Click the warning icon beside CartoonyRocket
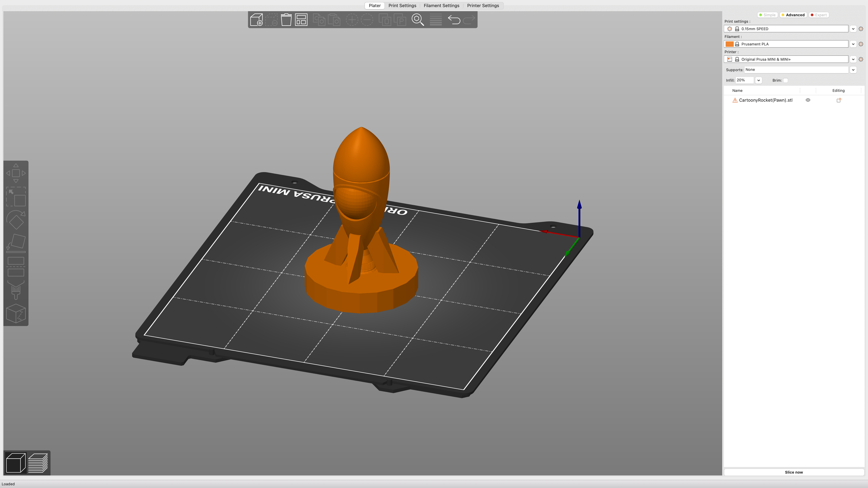The width and height of the screenshot is (868, 488). coord(735,100)
